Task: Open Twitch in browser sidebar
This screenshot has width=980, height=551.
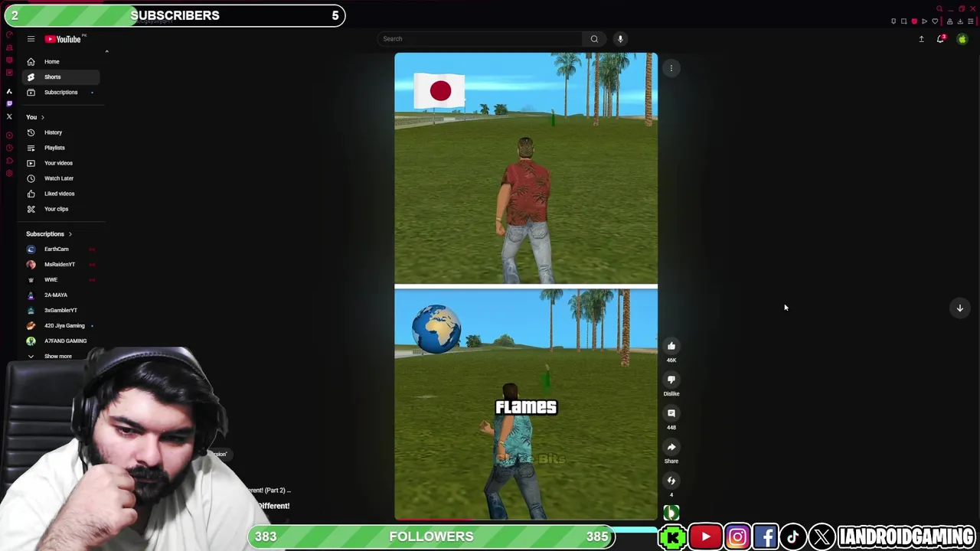Action: 9,103
